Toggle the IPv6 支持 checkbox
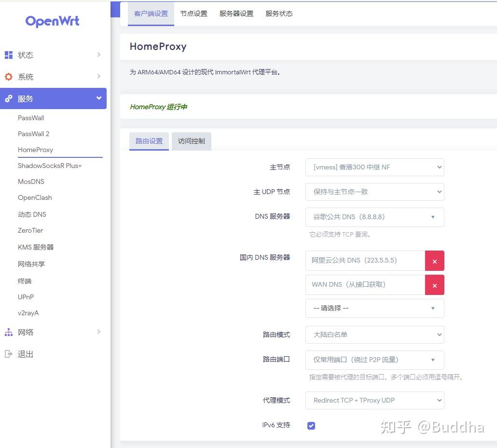Image resolution: width=497 pixels, height=448 pixels. [311, 425]
